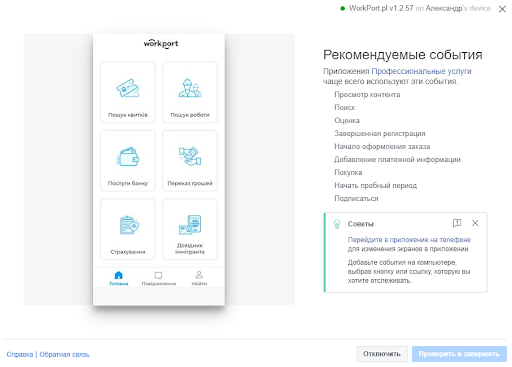512x367 pixels.
Task: Open the Обратная связь link
Action: coord(64,354)
